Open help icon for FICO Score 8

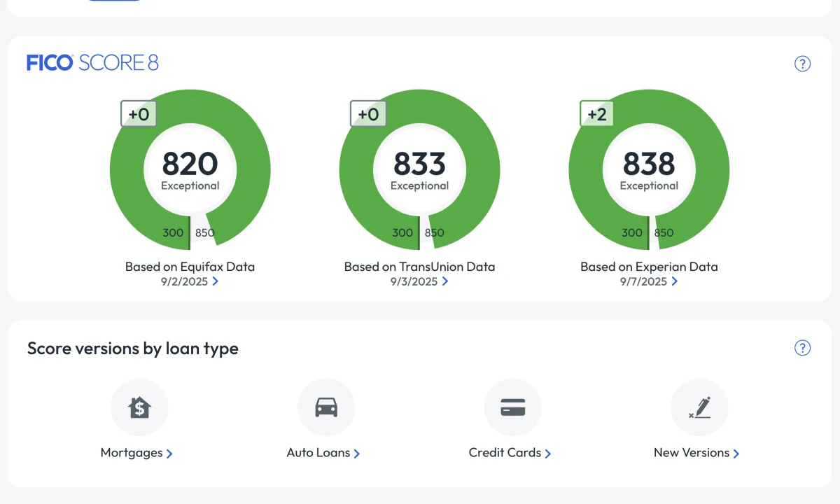(x=802, y=64)
